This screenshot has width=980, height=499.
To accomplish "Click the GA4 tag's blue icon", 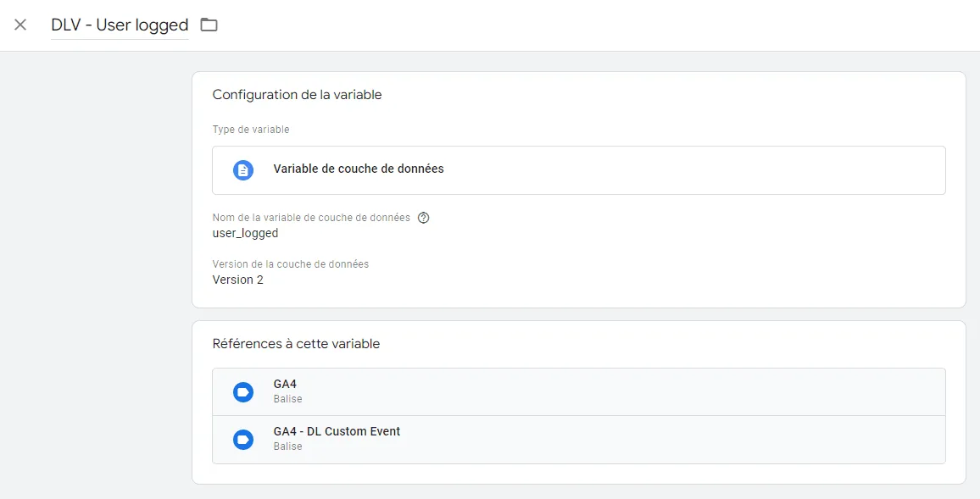I will (x=243, y=392).
